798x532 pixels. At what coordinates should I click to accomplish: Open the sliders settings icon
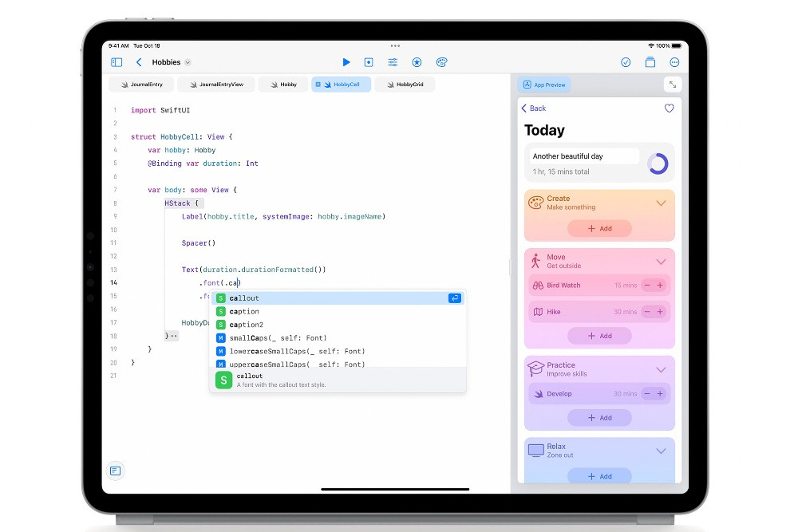(393, 62)
